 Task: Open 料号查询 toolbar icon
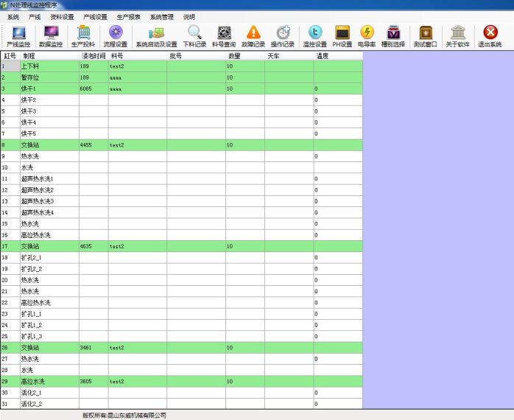(x=225, y=35)
